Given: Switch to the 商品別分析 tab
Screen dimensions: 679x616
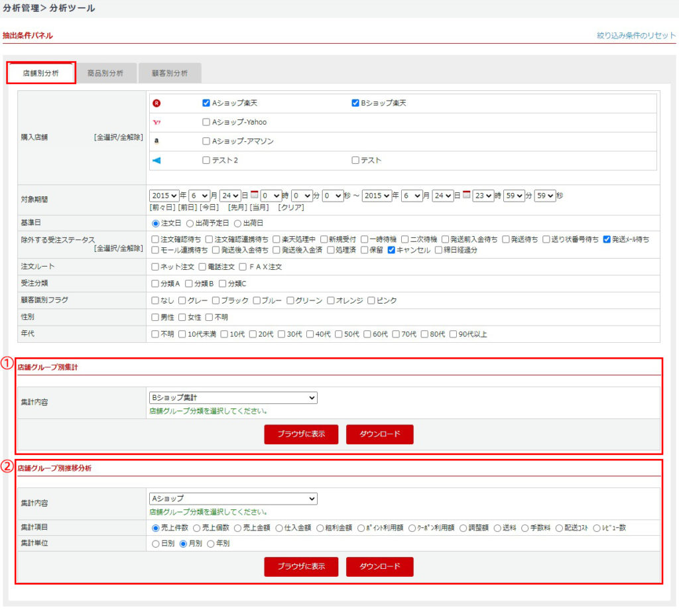Looking at the screenshot, I should point(105,74).
